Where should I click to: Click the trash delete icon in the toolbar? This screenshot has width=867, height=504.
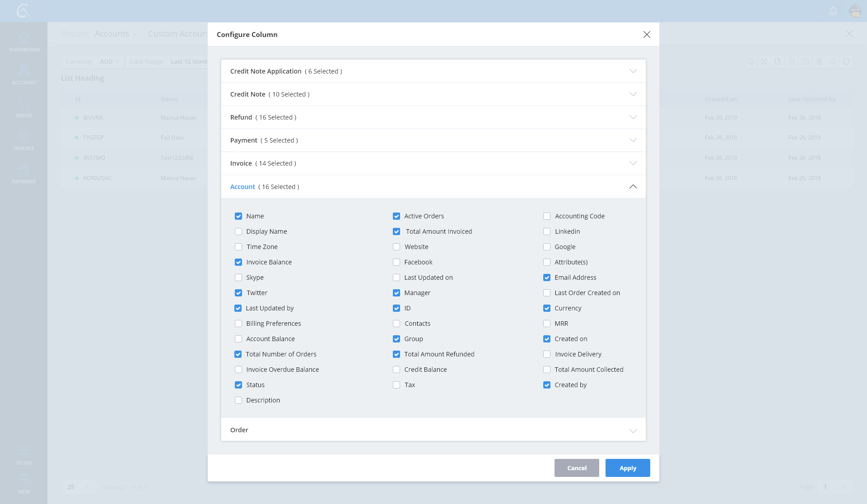tap(819, 61)
